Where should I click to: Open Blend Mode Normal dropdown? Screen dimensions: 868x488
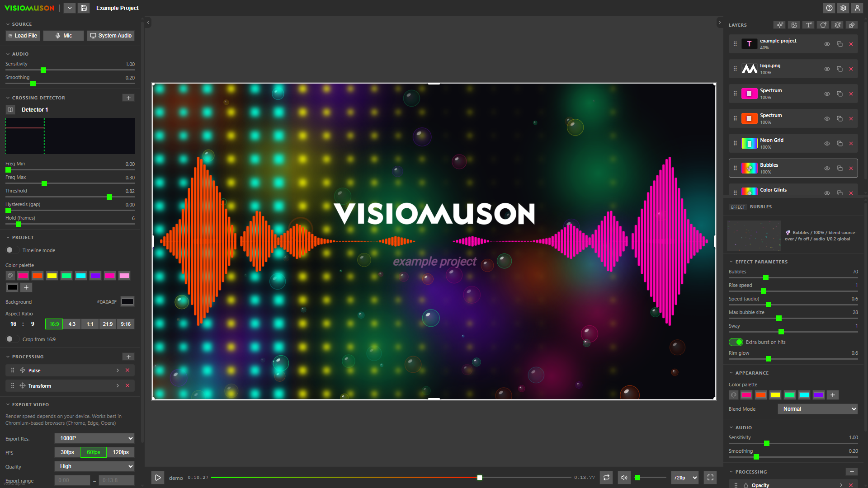click(818, 409)
